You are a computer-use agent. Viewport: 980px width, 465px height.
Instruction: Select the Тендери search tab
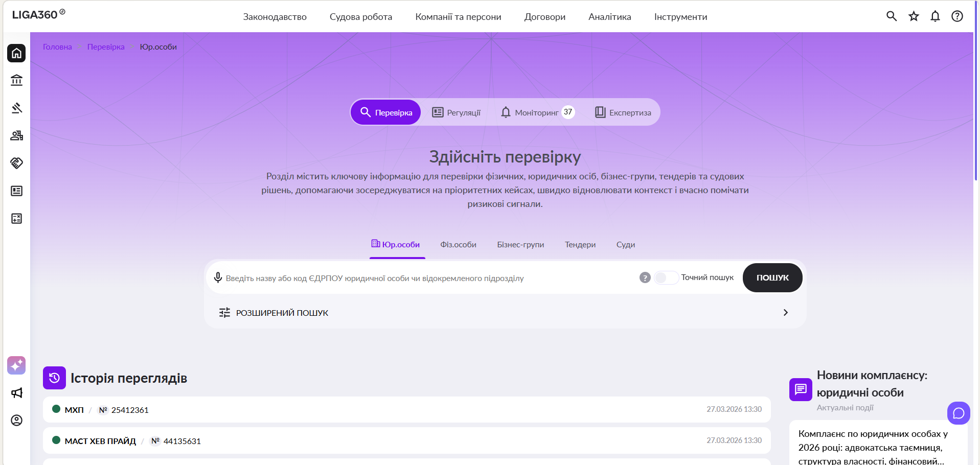(580, 244)
